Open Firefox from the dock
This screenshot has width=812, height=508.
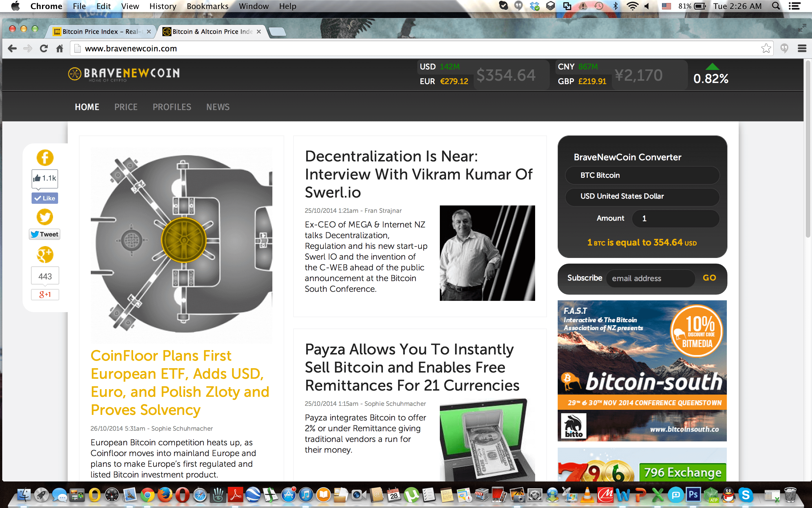pos(165,495)
